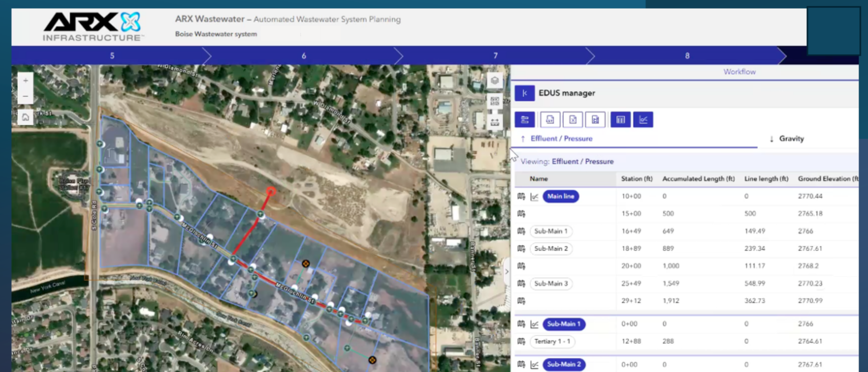Click the map zoom out minus button
The width and height of the screenshot is (868, 372).
(25, 96)
